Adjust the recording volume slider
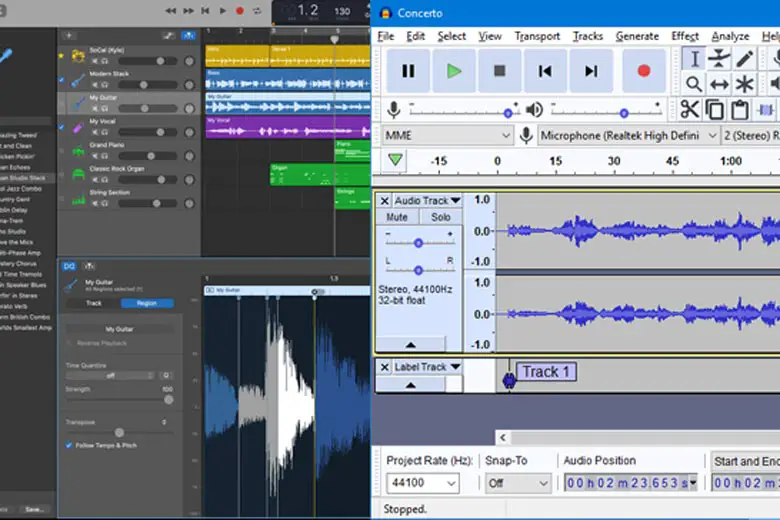 coord(507,113)
